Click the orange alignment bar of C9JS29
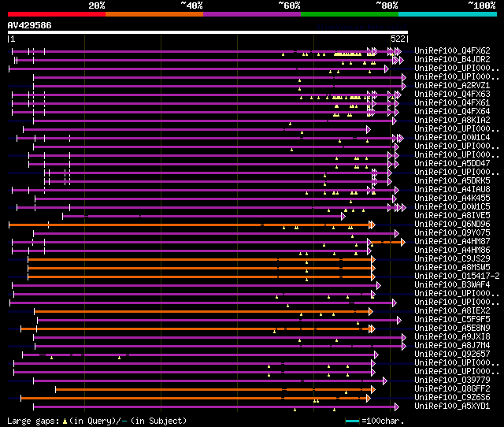Screen dimensions: 504x427 (202, 259)
